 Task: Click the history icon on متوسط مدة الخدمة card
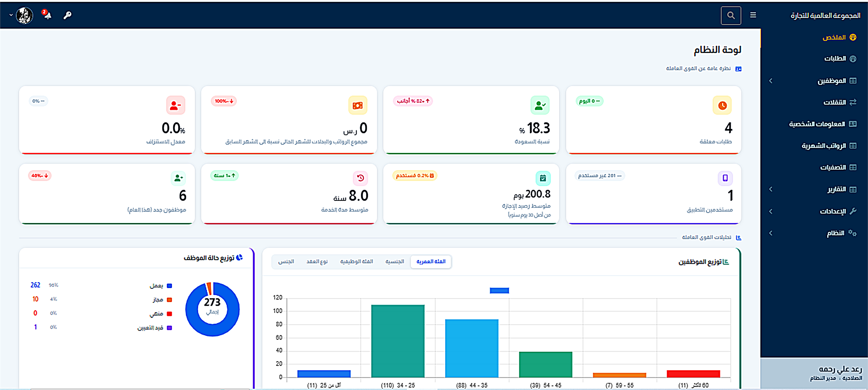[360, 178]
